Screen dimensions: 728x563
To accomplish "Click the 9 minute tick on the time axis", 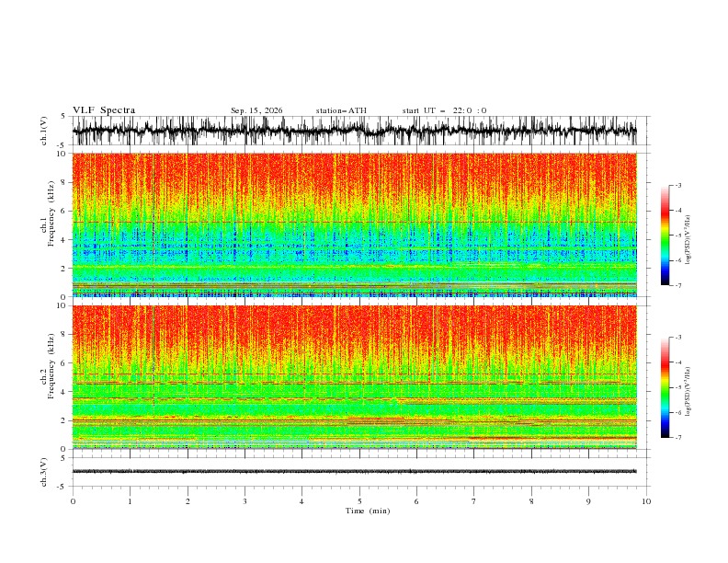I will (x=588, y=501).
